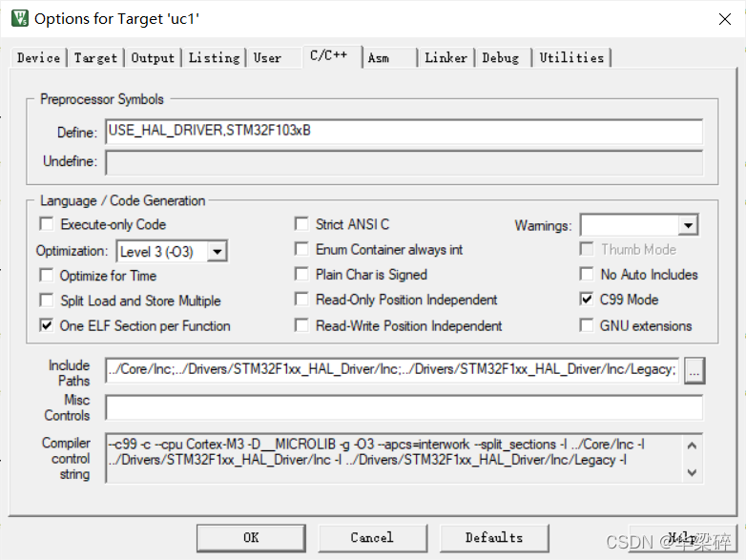The image size is (746, 560).
Task: Go to the Output tab
Action: [x=153, y=58]
